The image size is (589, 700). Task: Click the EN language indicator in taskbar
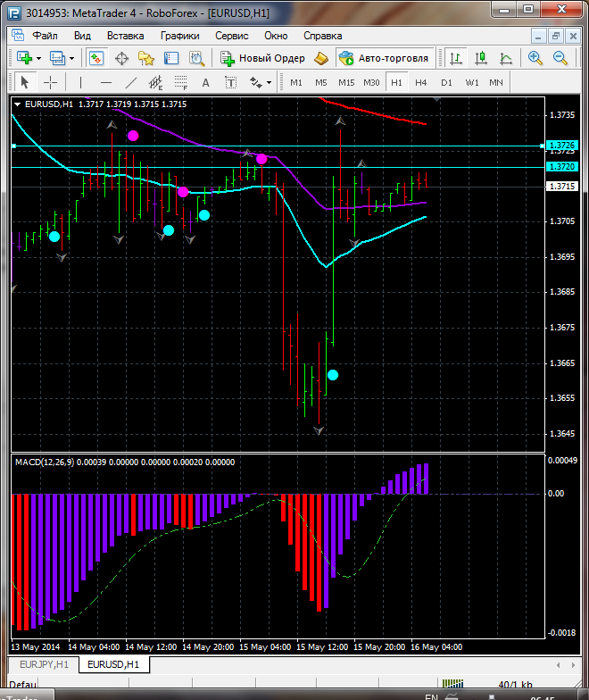[x=431, y=696]
